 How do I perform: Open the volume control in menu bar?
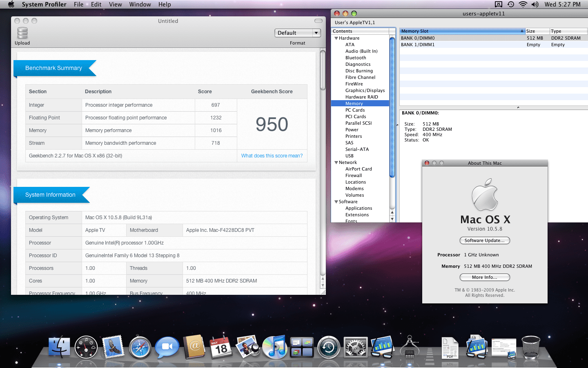tap(535, 4)
